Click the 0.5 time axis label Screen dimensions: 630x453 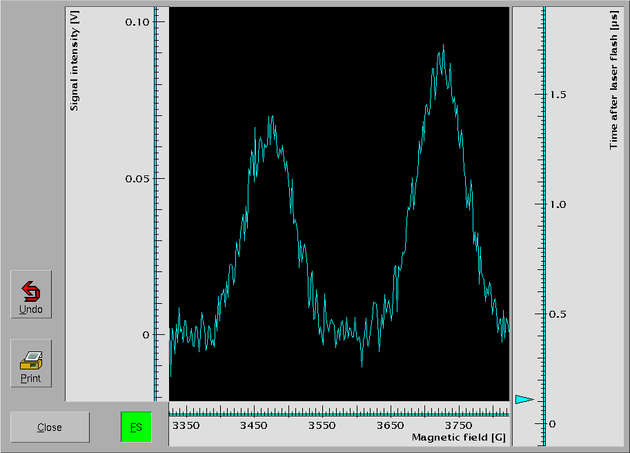[x=558, y=314]
